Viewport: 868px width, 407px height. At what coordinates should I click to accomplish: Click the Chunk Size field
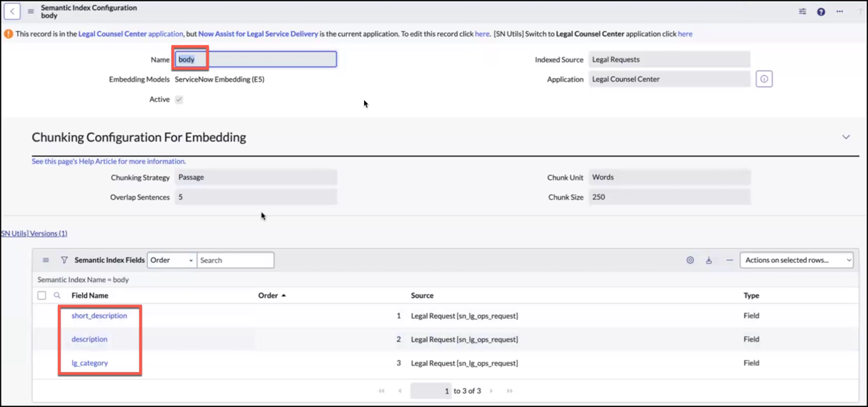[670, 197]
